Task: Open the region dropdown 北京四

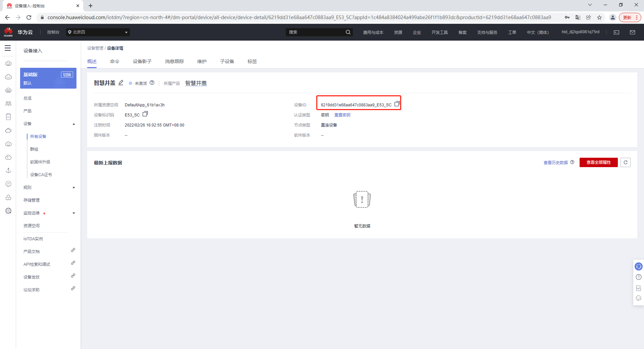Action: pos(98,32)
